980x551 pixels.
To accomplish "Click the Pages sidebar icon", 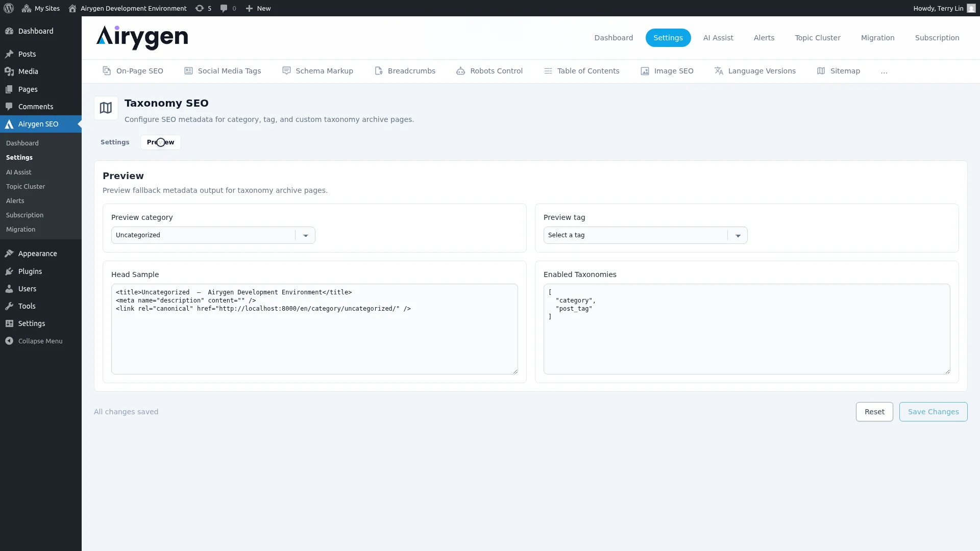I will tap(9, 89).
